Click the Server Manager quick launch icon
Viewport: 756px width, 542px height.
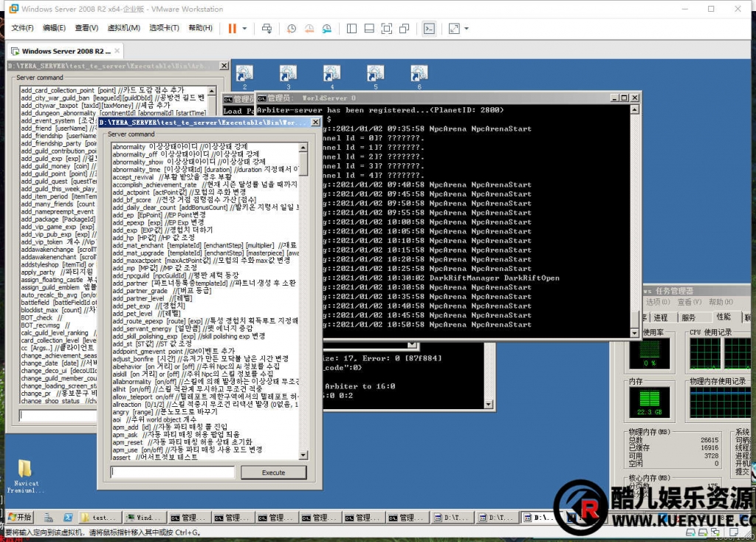pyautogui.click(x=49, y=518)
